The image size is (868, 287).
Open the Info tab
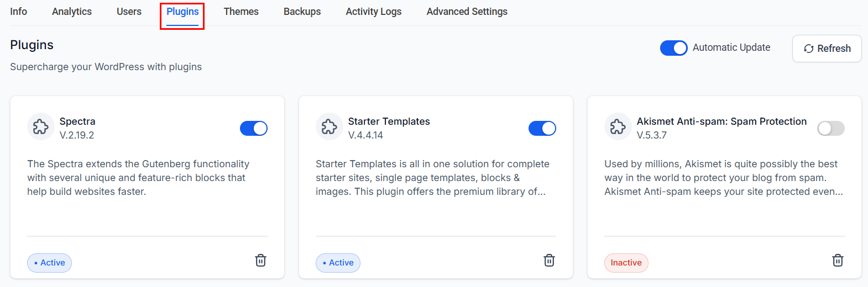18,12
